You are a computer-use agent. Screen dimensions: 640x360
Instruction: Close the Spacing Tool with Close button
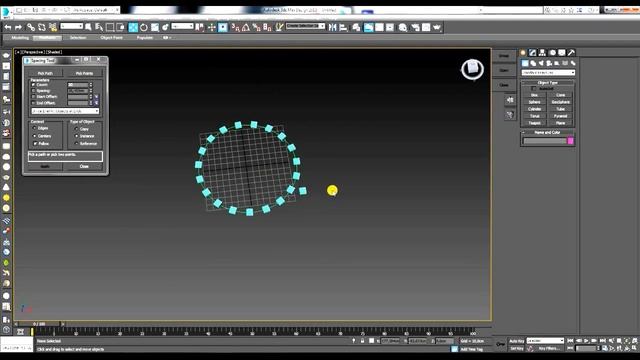tap(84, 166)
